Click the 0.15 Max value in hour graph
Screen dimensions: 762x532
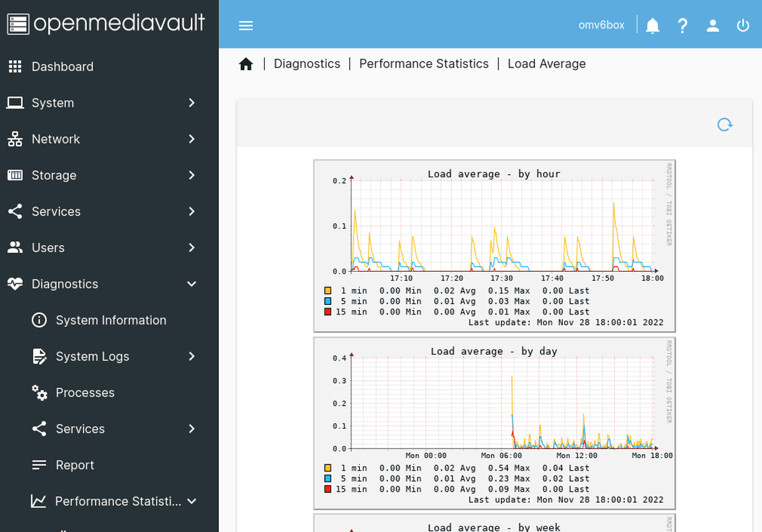(509, 290)
